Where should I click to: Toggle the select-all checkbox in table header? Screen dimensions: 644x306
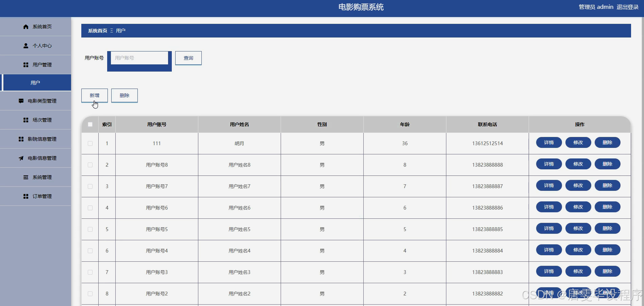(90, 124)
